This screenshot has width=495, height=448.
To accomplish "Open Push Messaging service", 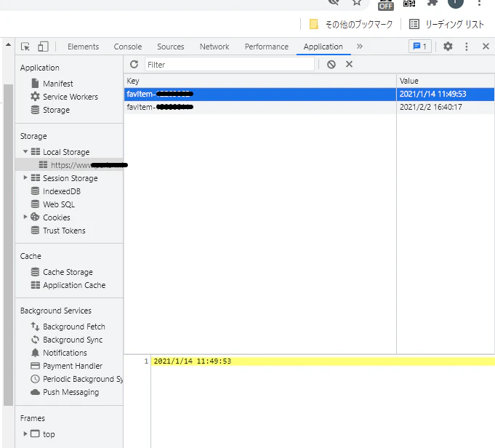I will [71, 392].
